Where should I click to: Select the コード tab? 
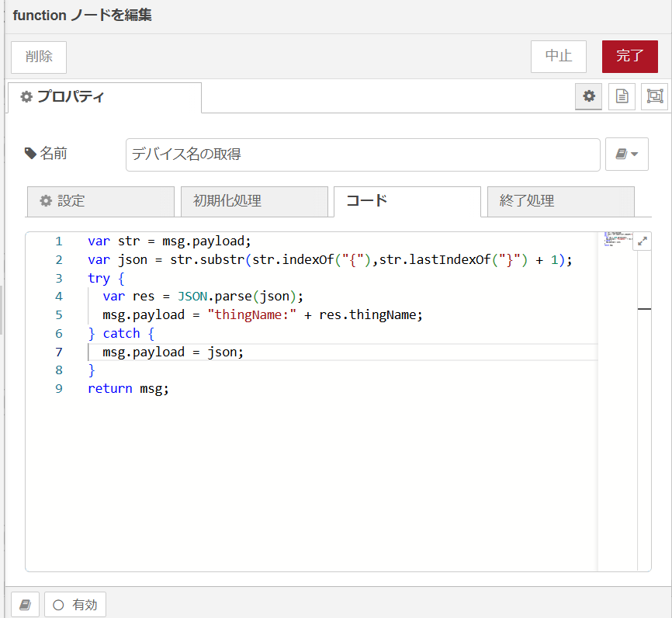click(407, 201)
